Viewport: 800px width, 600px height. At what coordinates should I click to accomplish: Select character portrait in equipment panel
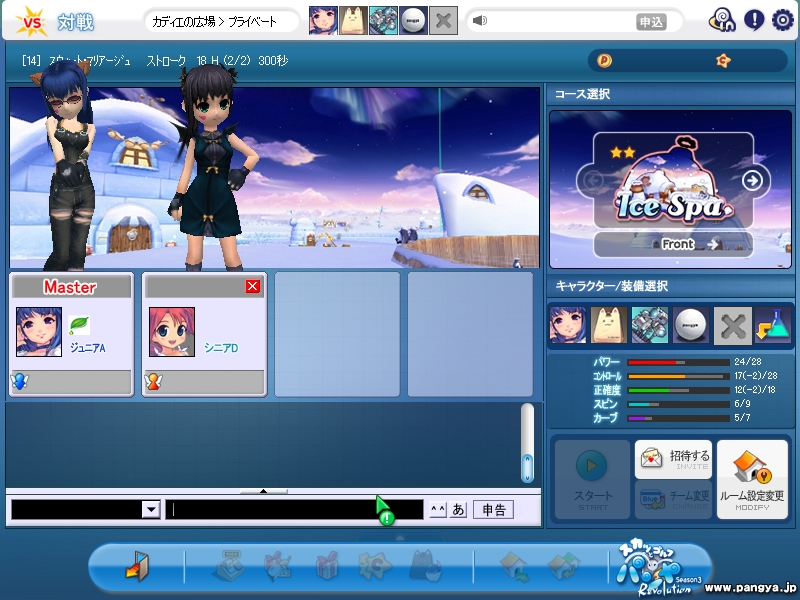[x=568, y=324]
